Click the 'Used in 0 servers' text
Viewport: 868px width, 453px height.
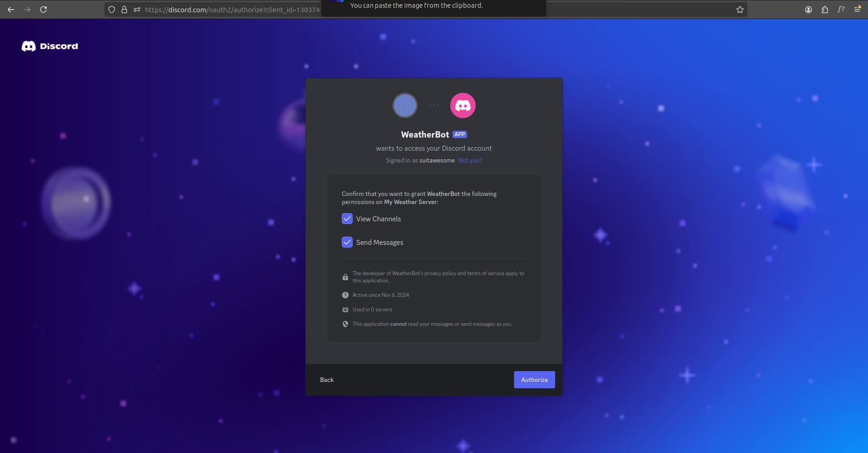pos(373,310)
